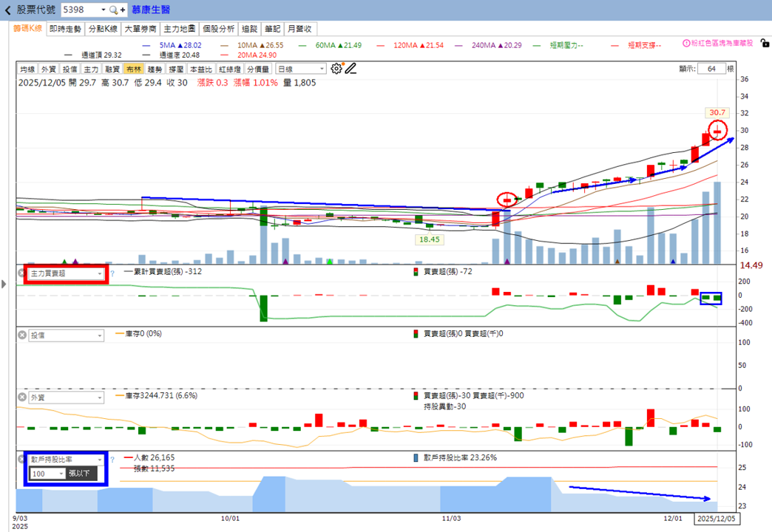Screen dimensions: 772x532
Task: Open the 日線 timeframe dropdown
Action: click(x=301, y=69)
